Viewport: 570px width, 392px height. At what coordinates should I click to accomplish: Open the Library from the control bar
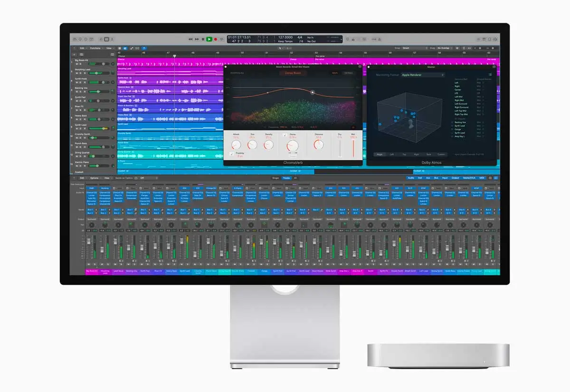pos(75,39)
